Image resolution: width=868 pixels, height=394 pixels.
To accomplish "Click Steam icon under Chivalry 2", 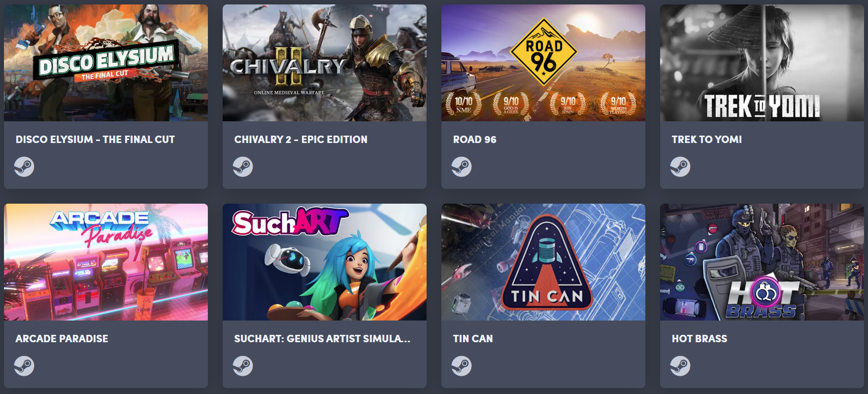I will (x=243, y=167).
